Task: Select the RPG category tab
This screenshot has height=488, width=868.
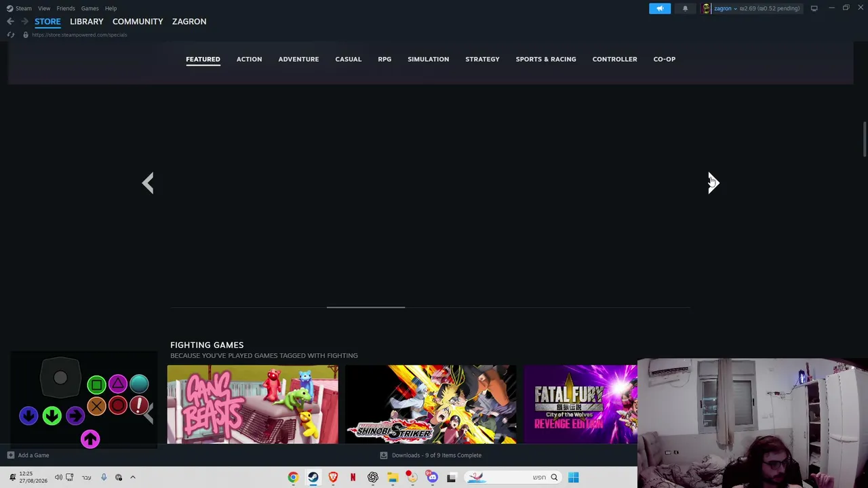Action: pyautogui.click(x=384, y=59)
